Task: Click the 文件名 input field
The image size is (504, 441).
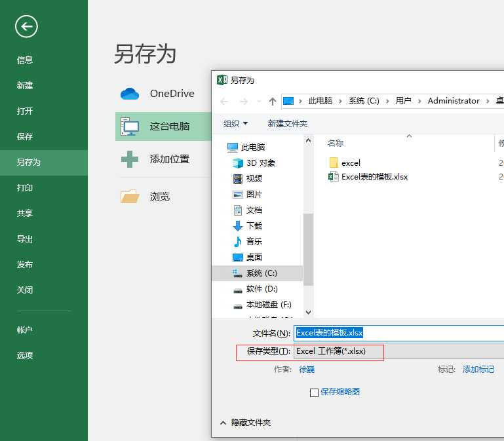Action: point(398,333)
